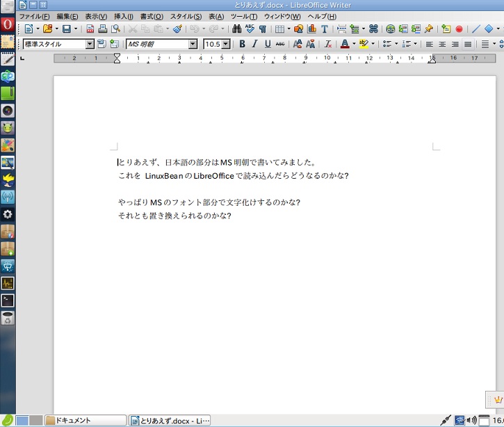The height and width of the screenshot is (427, 504).
Task: Toggle Bold formatting
Action: pyautogui.click(x=243, y=44)
